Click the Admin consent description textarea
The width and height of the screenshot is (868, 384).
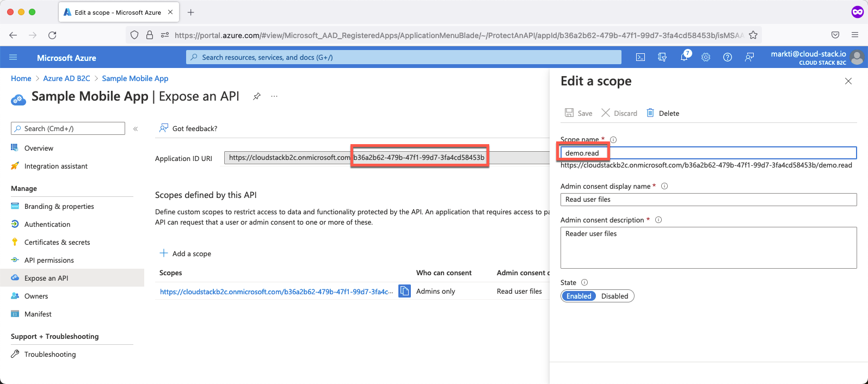pyautogui.click(x=709, y=247)
